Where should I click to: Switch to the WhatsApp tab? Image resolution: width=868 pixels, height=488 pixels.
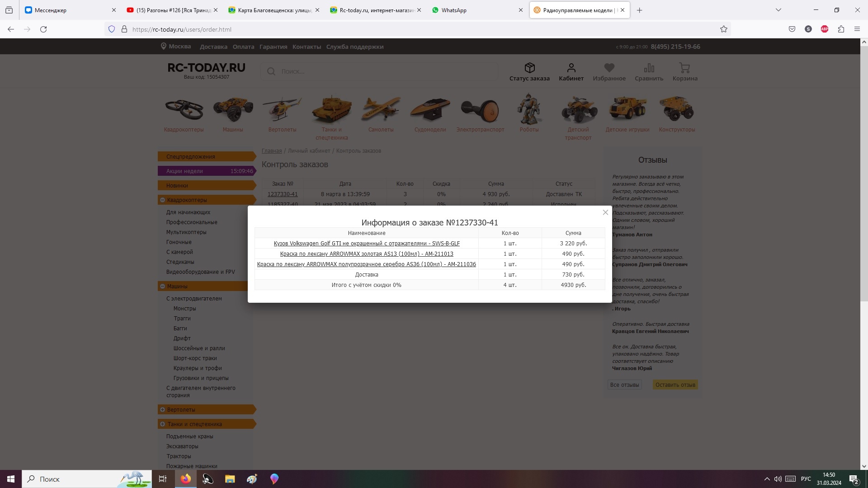point(477,10)
